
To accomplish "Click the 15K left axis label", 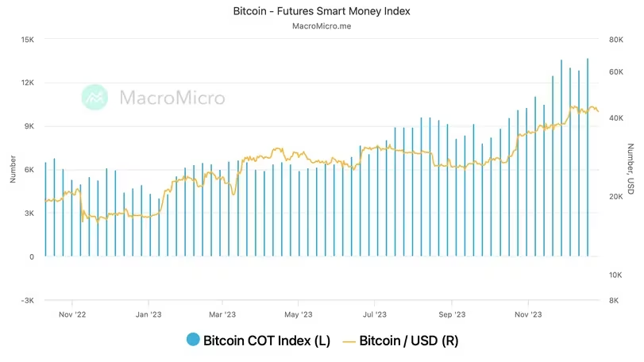I will [x=28, y=40].
